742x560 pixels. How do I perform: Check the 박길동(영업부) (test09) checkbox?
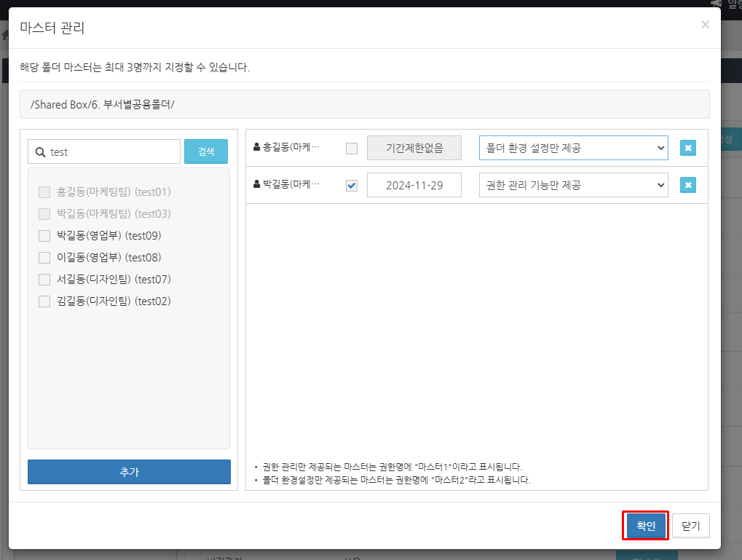[x=44, y=236]
